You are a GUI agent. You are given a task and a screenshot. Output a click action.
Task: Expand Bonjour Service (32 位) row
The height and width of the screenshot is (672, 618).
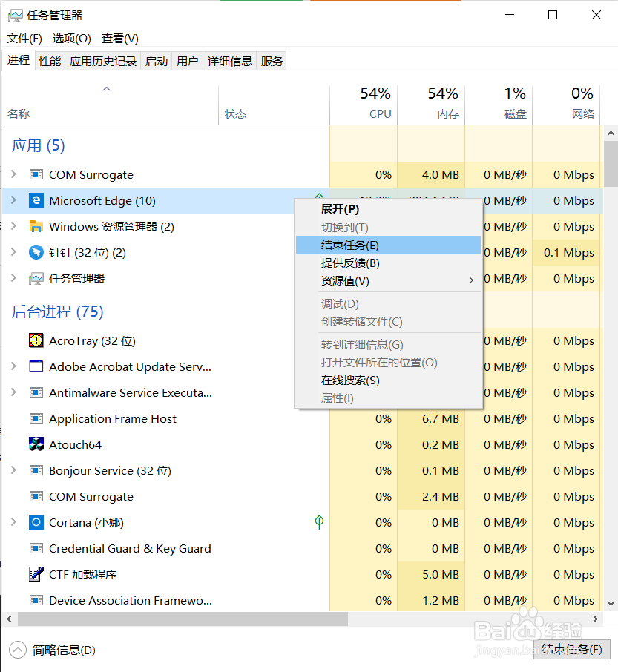[13, 470]
